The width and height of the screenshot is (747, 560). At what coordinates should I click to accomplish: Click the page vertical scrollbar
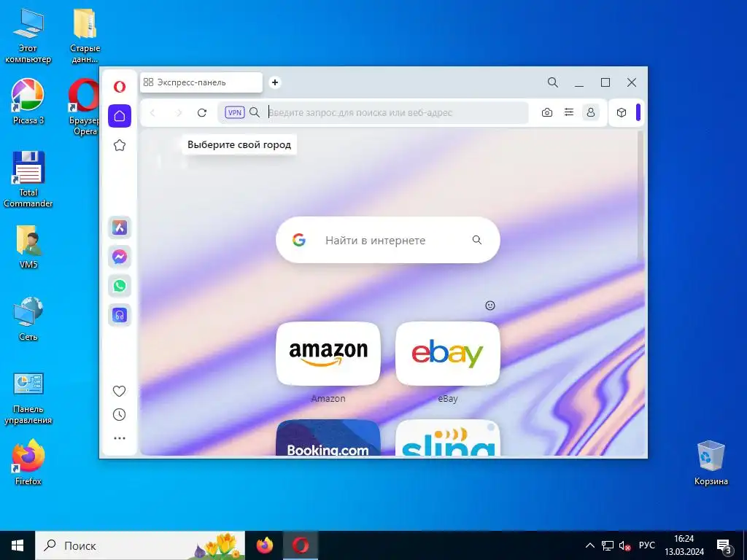click(x=640, y=195)
